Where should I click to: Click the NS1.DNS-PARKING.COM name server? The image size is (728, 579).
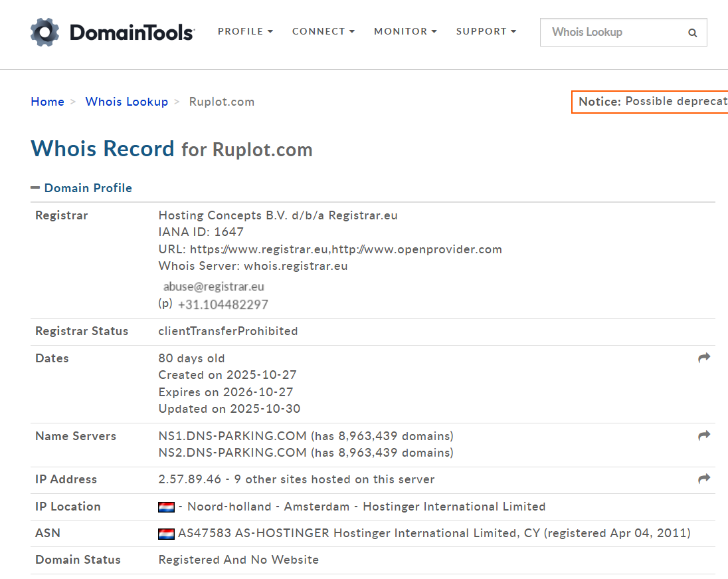click(x=232, y=436)
